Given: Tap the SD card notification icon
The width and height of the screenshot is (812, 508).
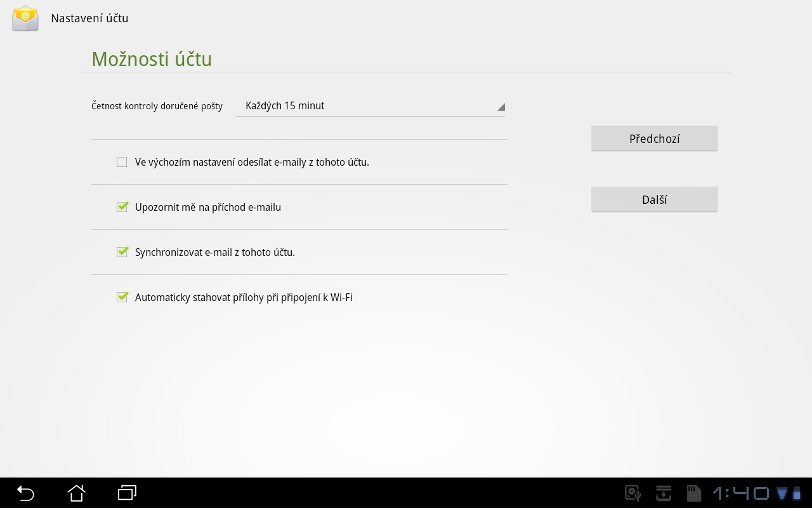Looking at the screenshot, I should coord(693,493).
